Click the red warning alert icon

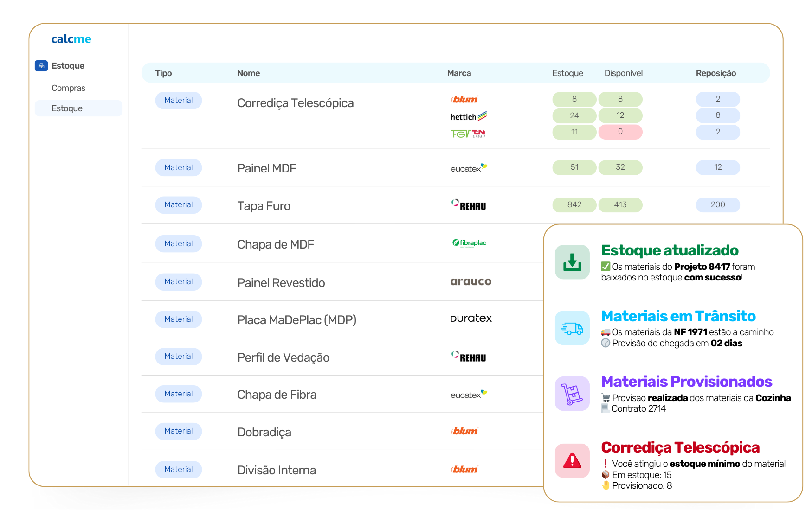(572, 460)
